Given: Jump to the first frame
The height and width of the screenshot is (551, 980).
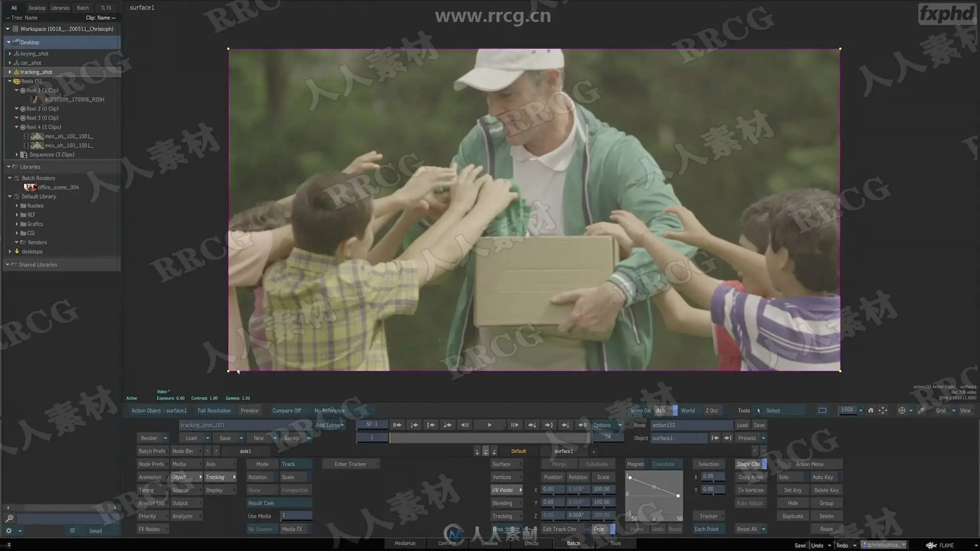Looking at the screenshot, I should tap(397, 425).
